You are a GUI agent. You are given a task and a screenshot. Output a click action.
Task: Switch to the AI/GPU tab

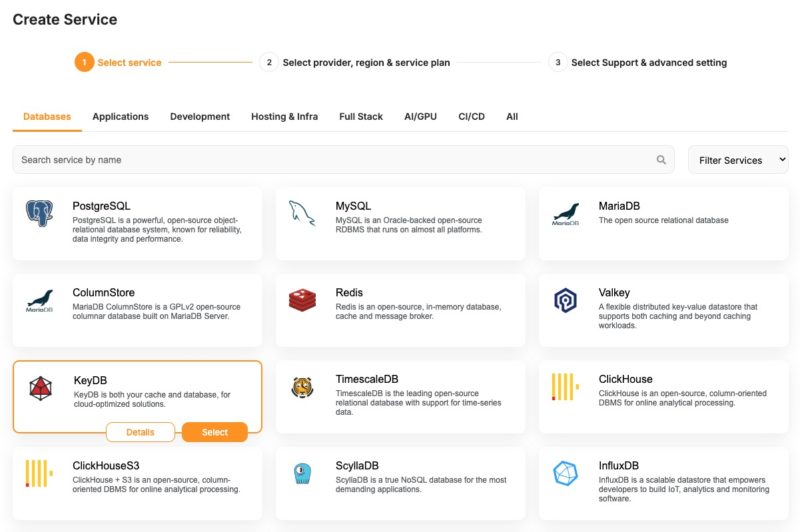click(420, 117)
